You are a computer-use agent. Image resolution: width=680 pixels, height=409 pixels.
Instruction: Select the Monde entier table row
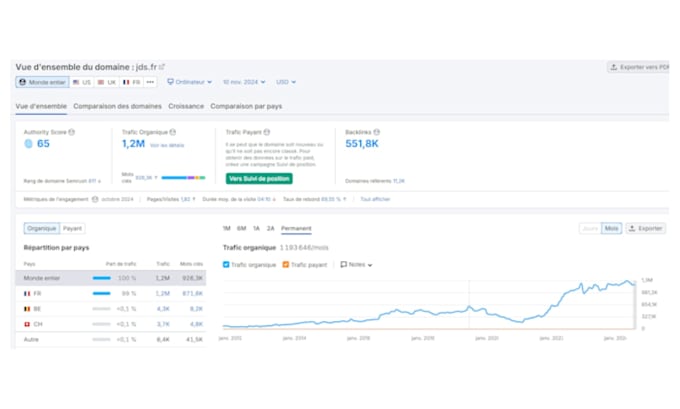(111, 278)
